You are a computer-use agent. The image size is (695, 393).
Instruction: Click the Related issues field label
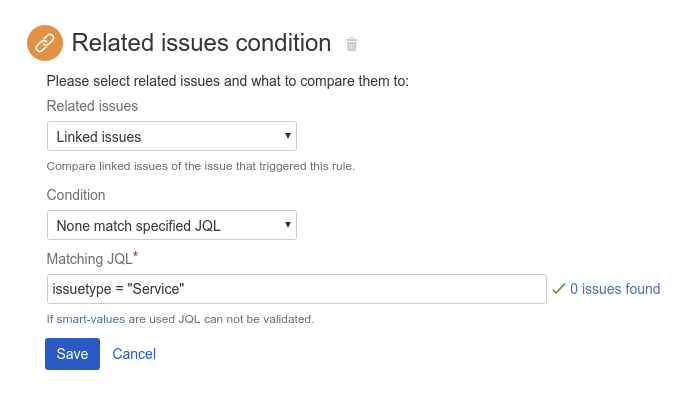tap(92, 106)
